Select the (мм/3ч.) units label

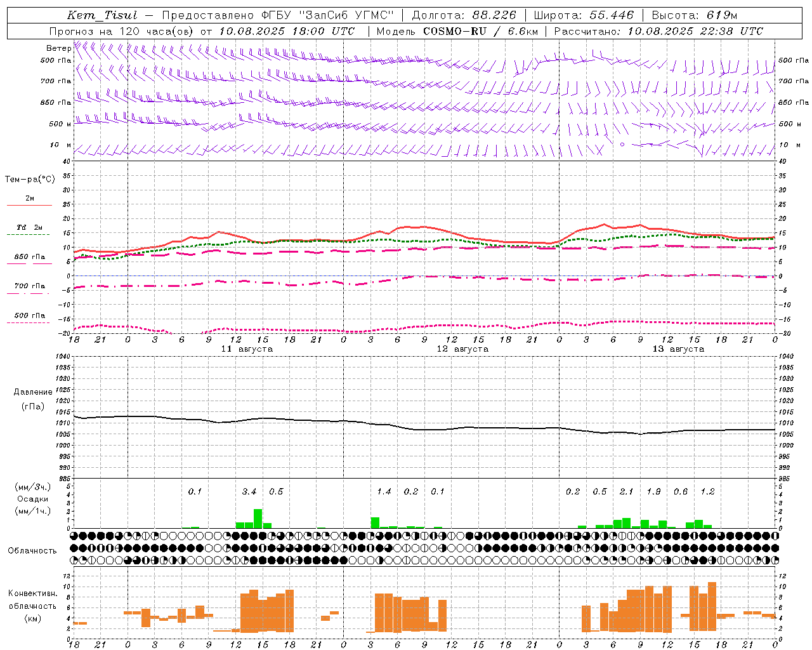(x=32, y=487)
